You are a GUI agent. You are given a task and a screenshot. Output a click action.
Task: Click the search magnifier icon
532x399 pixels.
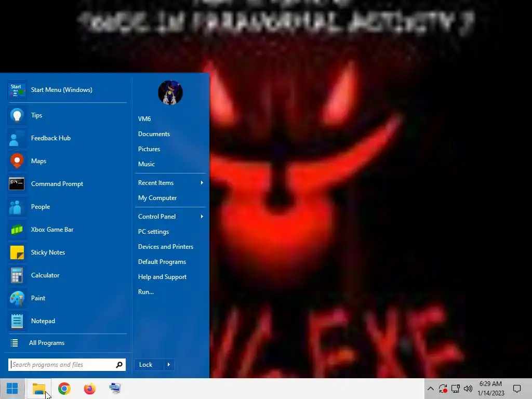[x=119, y=365]
